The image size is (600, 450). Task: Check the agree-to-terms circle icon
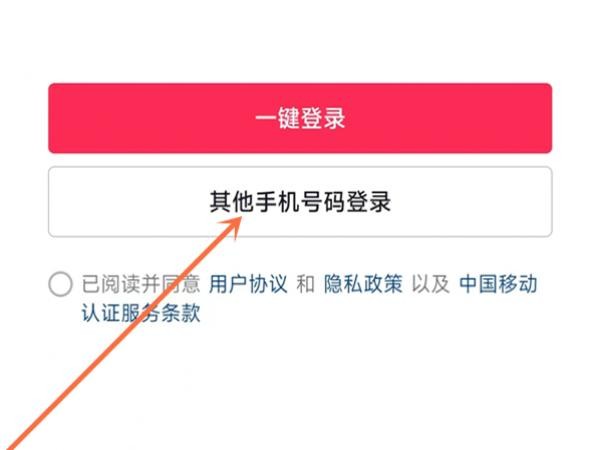[x=60, y=284]
